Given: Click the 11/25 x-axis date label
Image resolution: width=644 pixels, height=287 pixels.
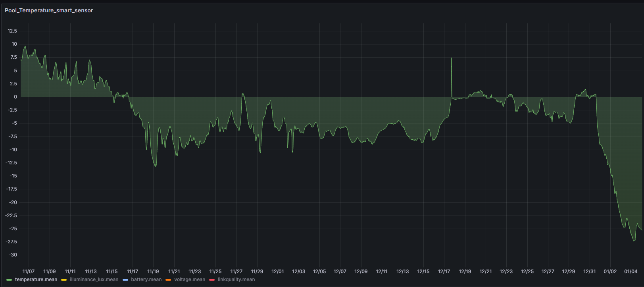Looking at the screenshot, I should (x=215, y=272).
